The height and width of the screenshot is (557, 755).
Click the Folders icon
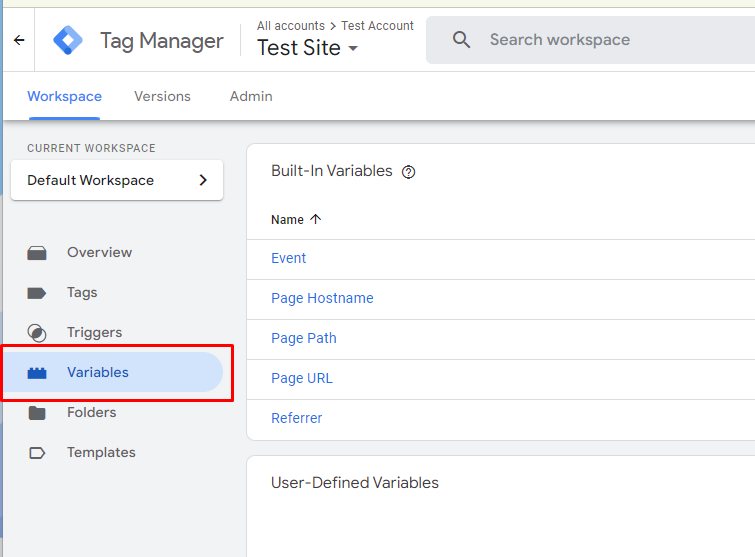[37, 413]
